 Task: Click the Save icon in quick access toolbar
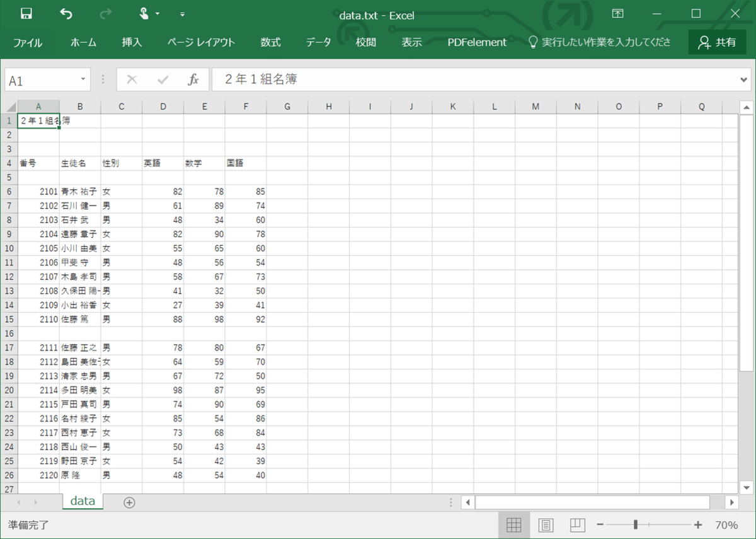coord(26,14)
